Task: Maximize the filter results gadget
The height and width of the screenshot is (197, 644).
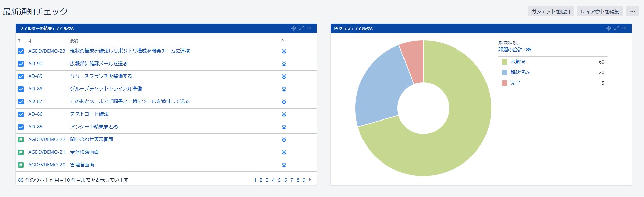Action: coord(301,28)
